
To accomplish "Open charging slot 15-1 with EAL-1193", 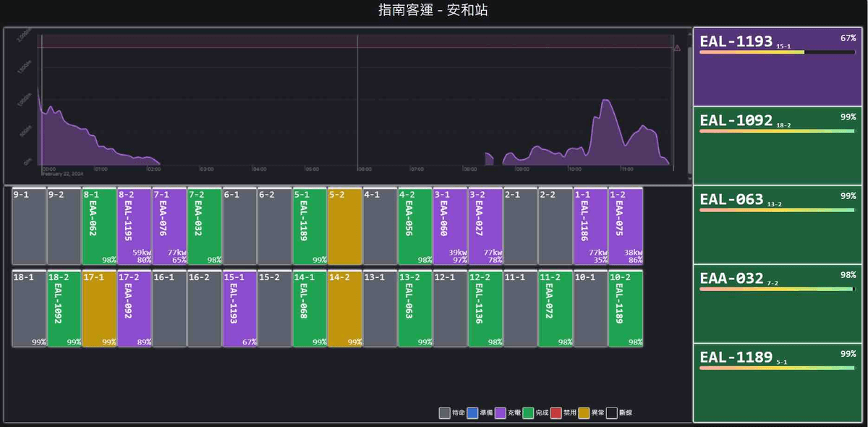I will [239, 309].
